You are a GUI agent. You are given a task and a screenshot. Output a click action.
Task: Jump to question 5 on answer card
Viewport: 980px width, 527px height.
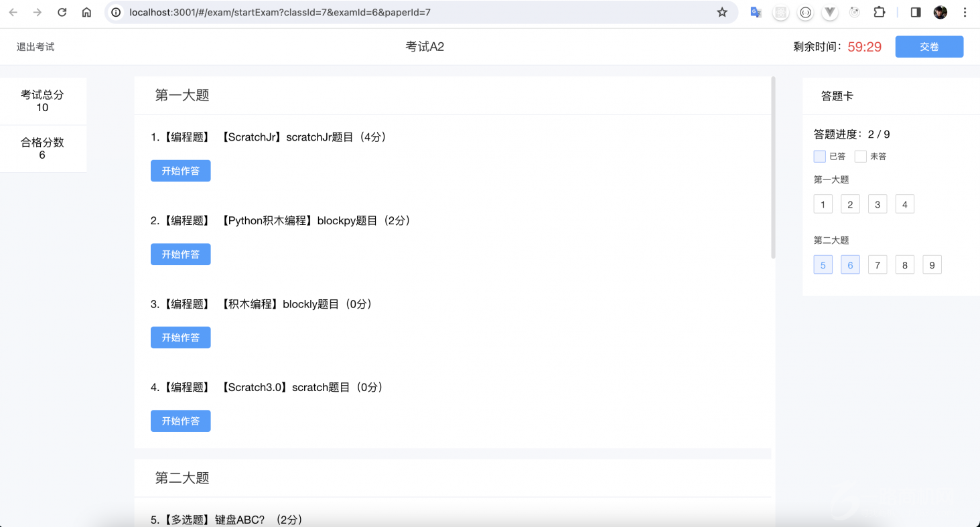tap(823, 265)
